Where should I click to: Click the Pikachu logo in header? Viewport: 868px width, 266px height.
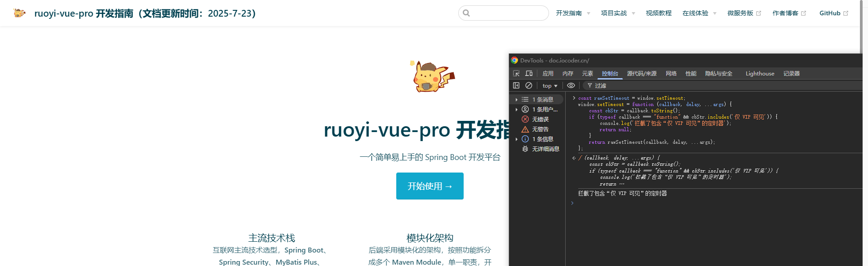point(19,13)
